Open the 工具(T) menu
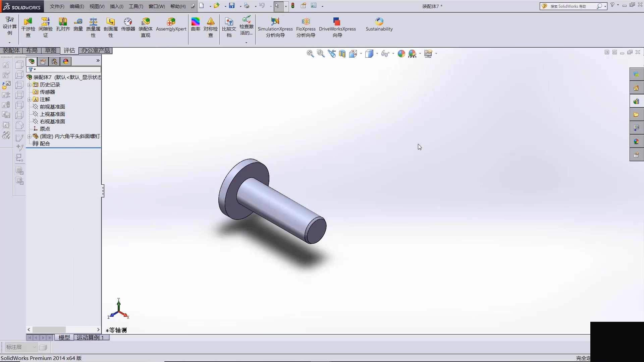This screenshot has height=362, width=644. 136,6
